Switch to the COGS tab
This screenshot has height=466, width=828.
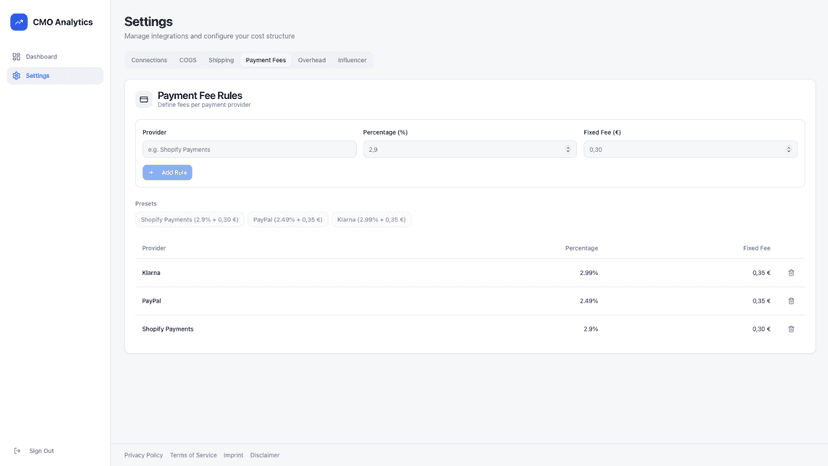pyautogui.click(x=187, y=60)
